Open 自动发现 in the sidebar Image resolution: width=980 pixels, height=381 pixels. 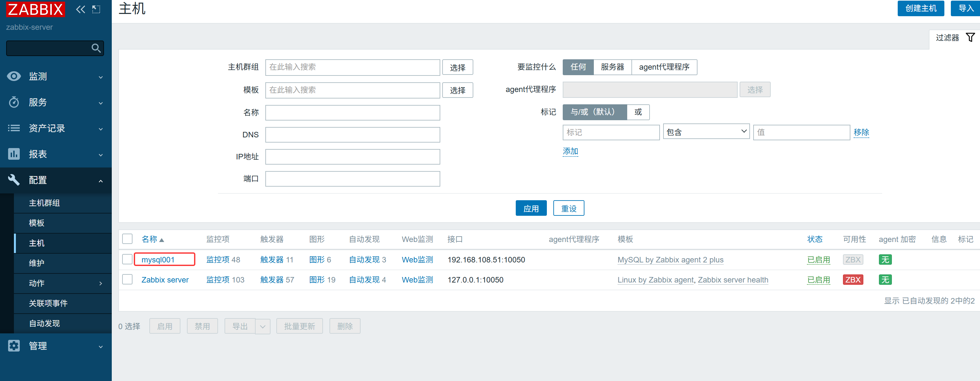pos(63,324)
